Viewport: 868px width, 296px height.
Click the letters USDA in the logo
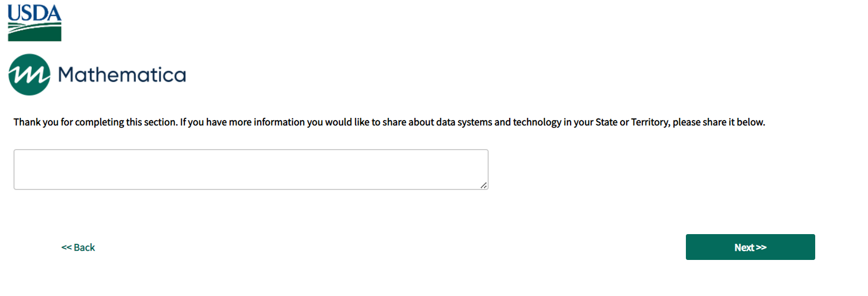point(34,13)
